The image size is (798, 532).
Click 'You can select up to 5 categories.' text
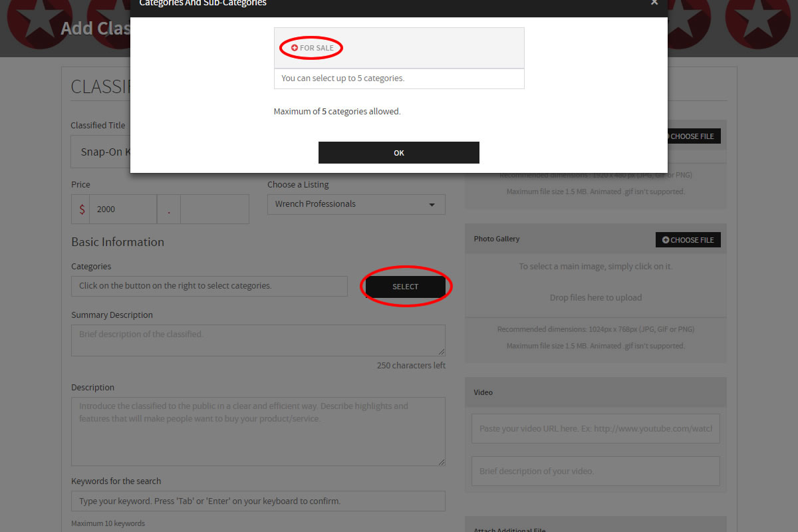pyautogui.click(x=343, y=78)
